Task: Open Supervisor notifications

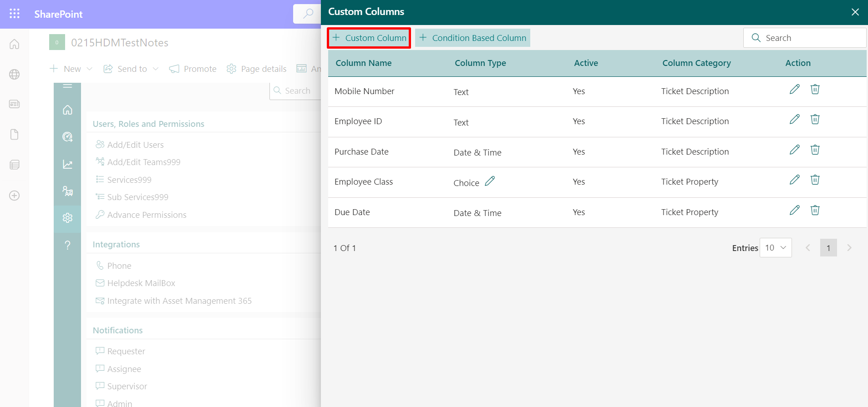Action: 121,386
